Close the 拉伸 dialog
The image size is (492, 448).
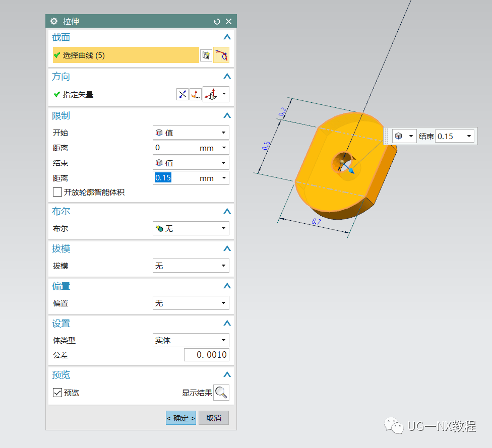click(x=229, y=21)
